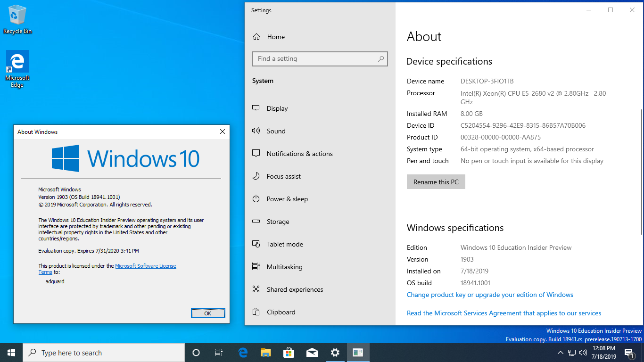This screenshot has width=644, height=362.
Task: Click Change product key or upgrade link
Action: 490,295
